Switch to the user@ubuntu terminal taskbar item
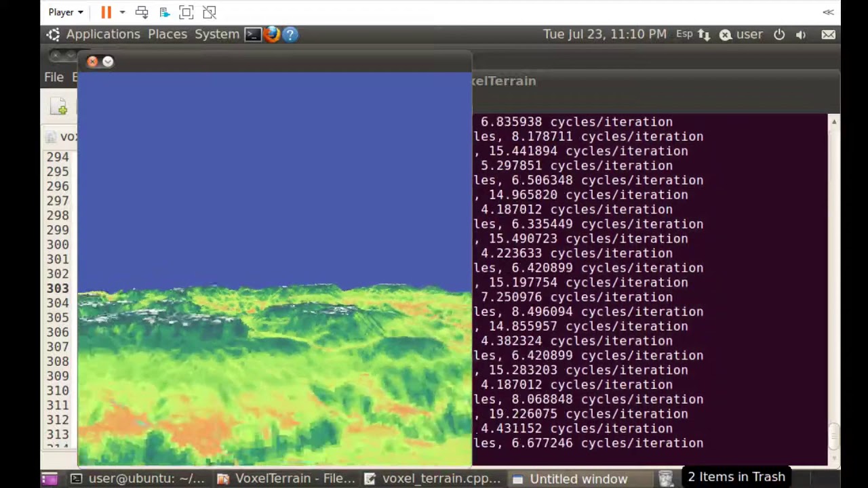Image resolution: width=868 pixels, height=488 pixels. (138, 479)
